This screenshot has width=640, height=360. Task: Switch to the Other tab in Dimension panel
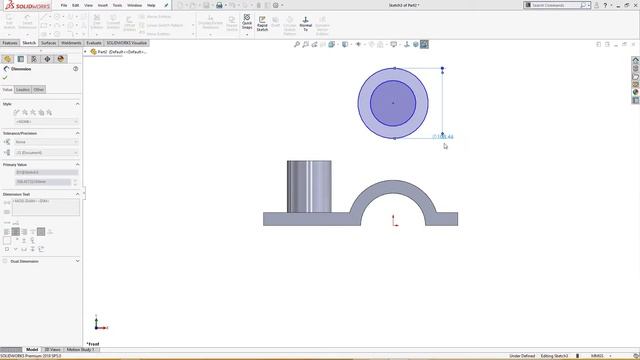(39, 89)
